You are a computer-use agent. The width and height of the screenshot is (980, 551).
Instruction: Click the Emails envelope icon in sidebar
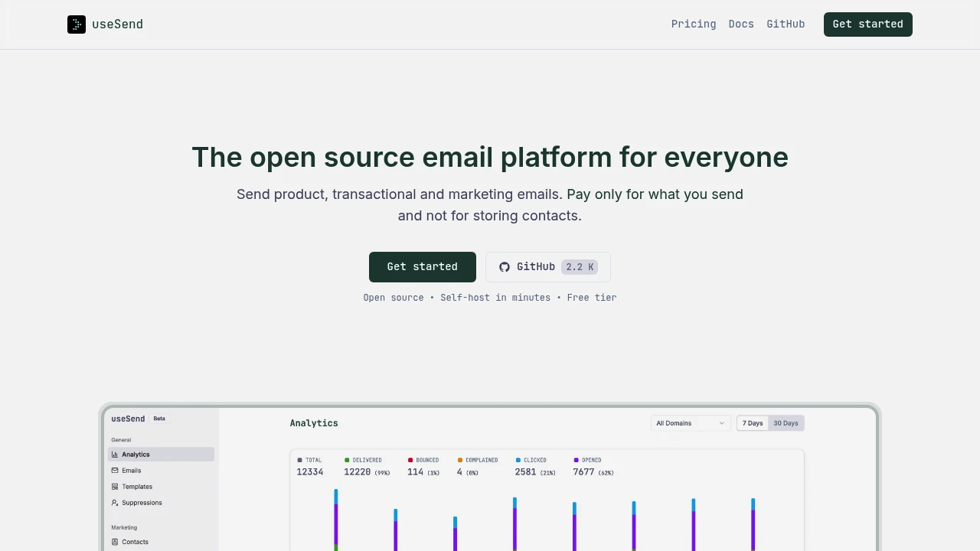115,471
